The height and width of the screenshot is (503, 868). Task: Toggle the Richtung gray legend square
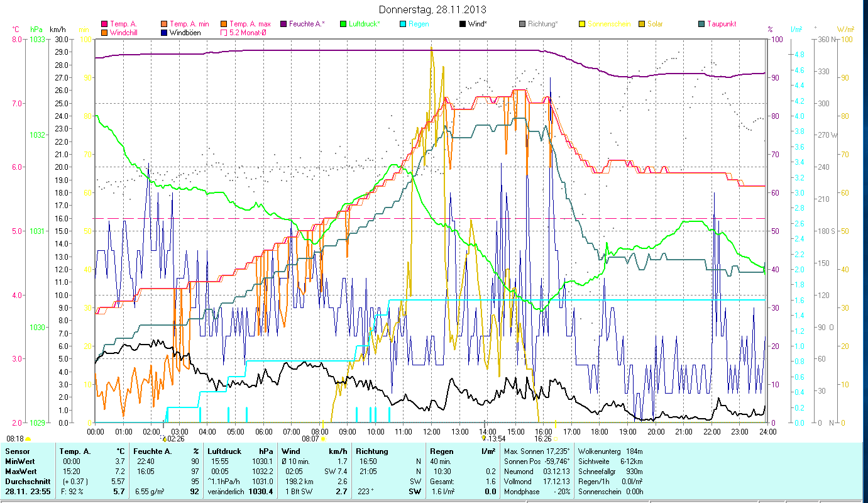point(523,24)
